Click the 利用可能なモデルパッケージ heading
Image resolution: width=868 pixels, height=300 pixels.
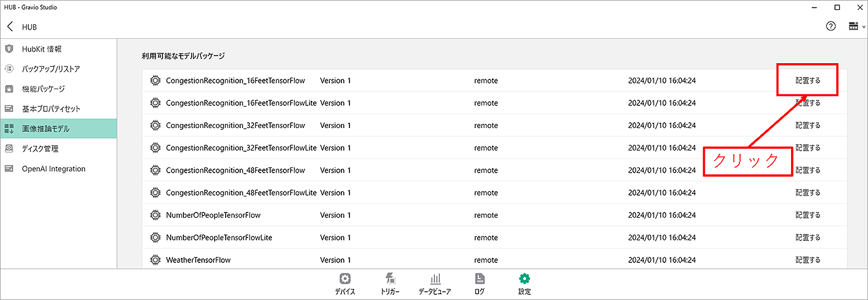(183, 56)
